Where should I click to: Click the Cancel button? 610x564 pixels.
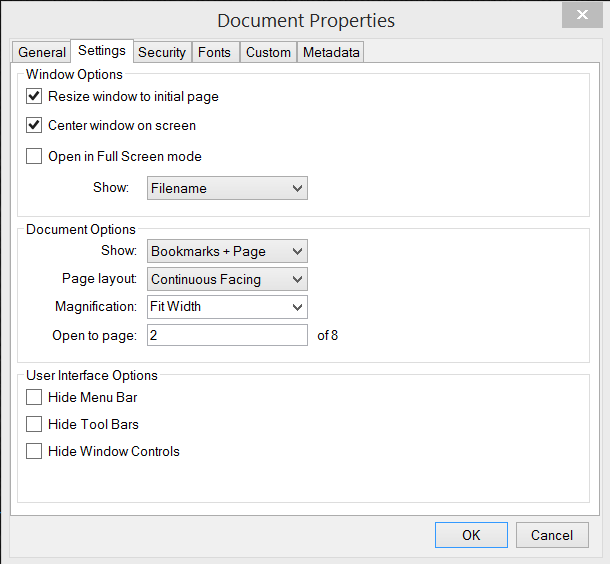[x=552, y=535]
